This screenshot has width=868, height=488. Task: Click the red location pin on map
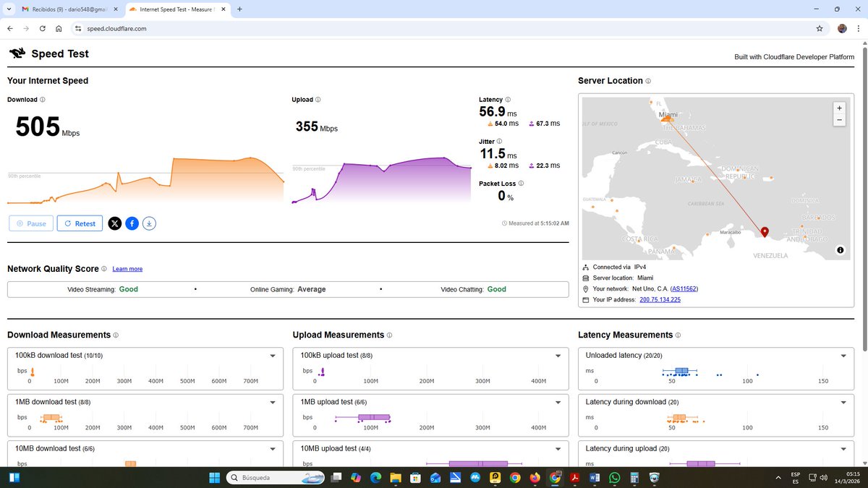(765, 233)
